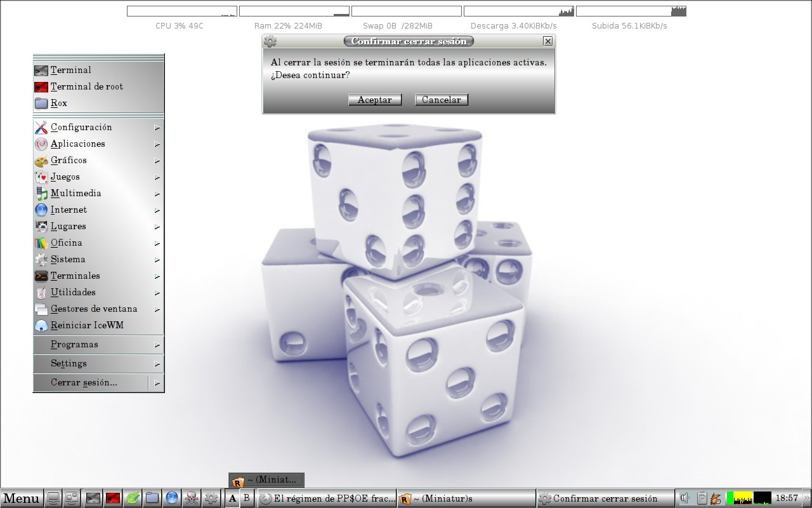Expand the Juegos submenu arrow
Viewport: 812px width, 508px height.
[x=157, y=177]
